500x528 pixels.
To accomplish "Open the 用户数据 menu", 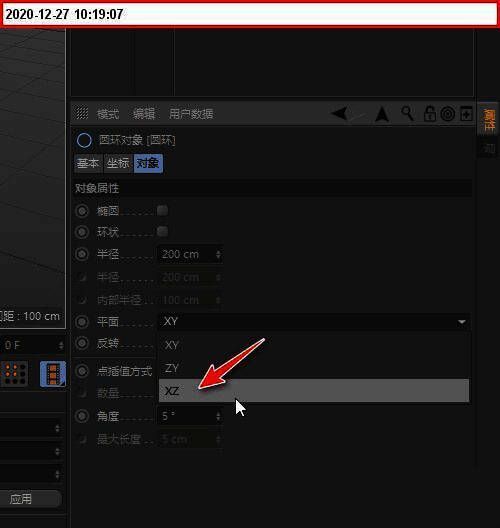I will coord(191,114).
